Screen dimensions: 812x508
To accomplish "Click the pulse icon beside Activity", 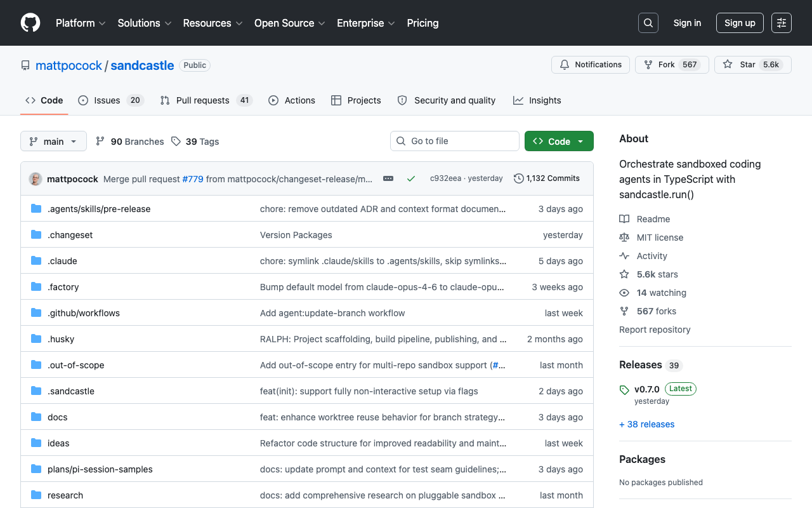I will tap(624, 256).
